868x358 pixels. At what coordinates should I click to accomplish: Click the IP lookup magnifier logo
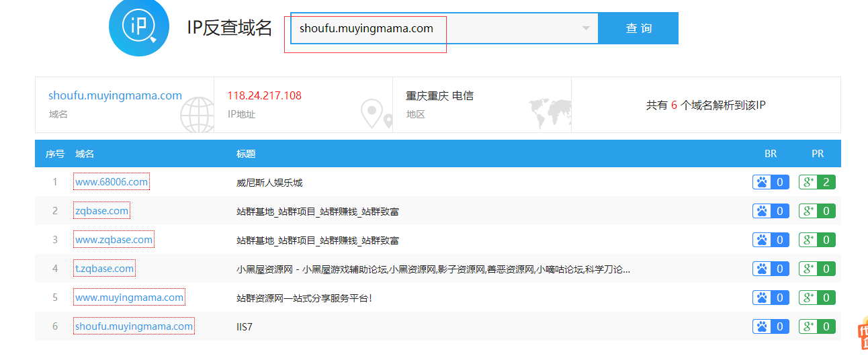[x=139, y=27]
